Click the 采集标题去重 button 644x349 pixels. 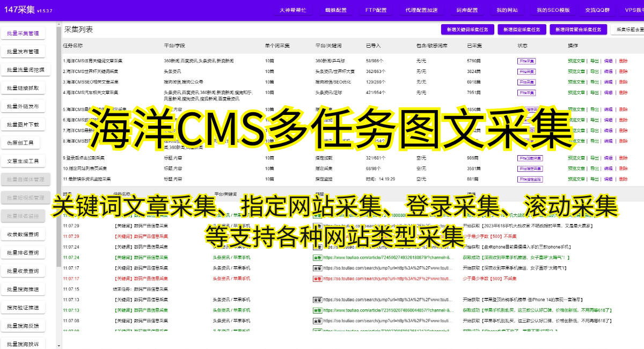(x=628, y=30)
